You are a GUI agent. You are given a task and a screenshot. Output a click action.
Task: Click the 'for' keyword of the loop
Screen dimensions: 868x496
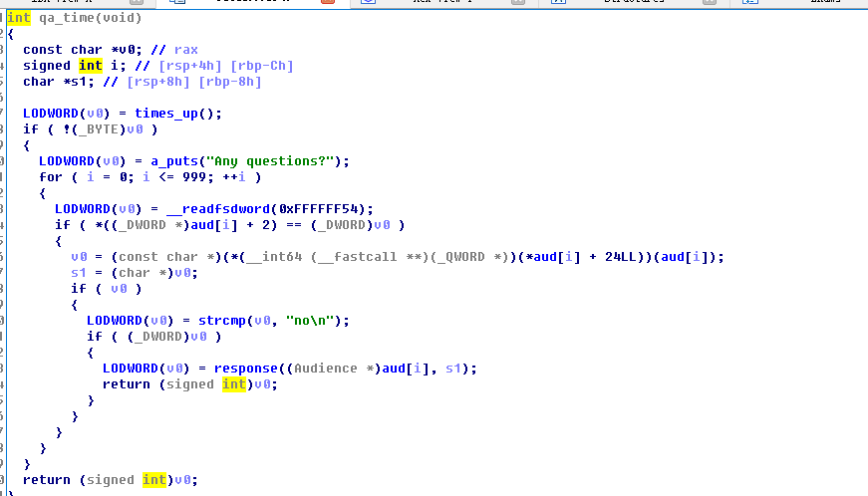51,177
